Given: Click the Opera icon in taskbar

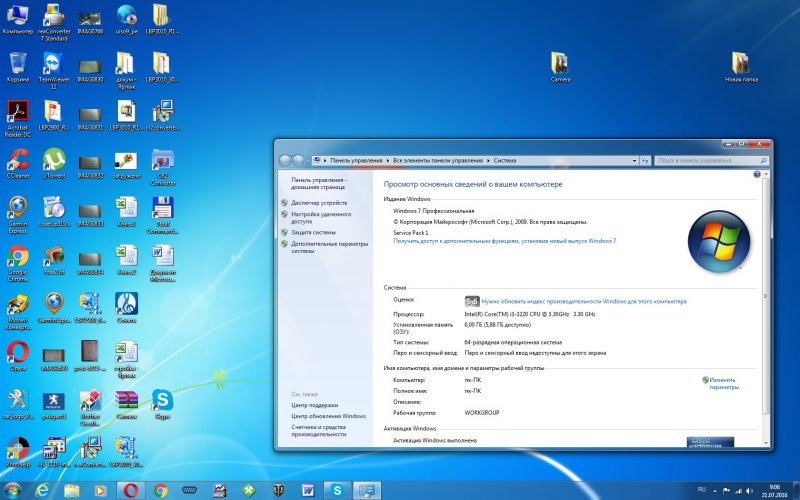Looking at the screenshot, I should point(130,490).
